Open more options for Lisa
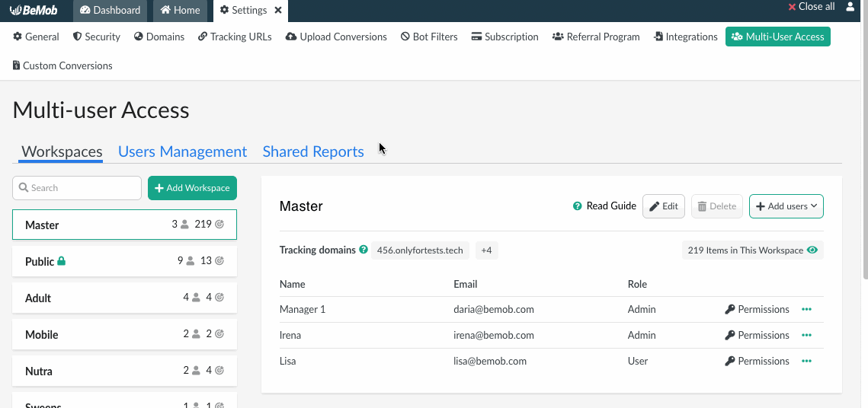Image resolution: width=868 pixels, height=408 pixels. click(806, 361)
